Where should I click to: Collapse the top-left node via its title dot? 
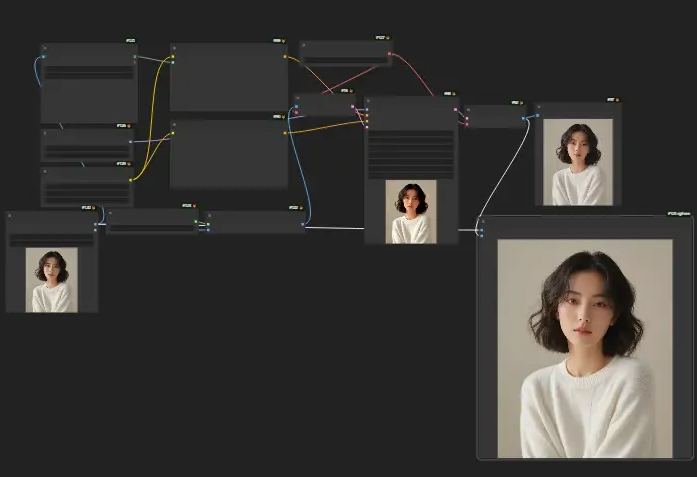tap(45, 48)
